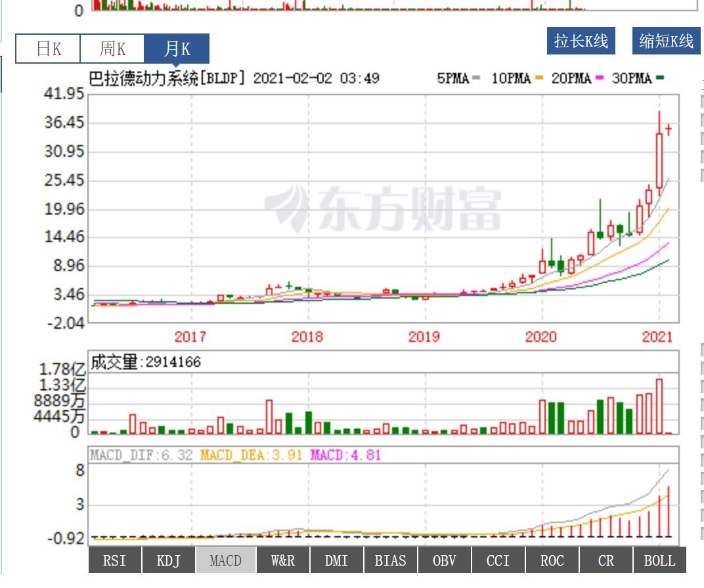Click the 2021-02-02 03:49 timestamp
Screen dimensions: 704x588
point(316,79)
